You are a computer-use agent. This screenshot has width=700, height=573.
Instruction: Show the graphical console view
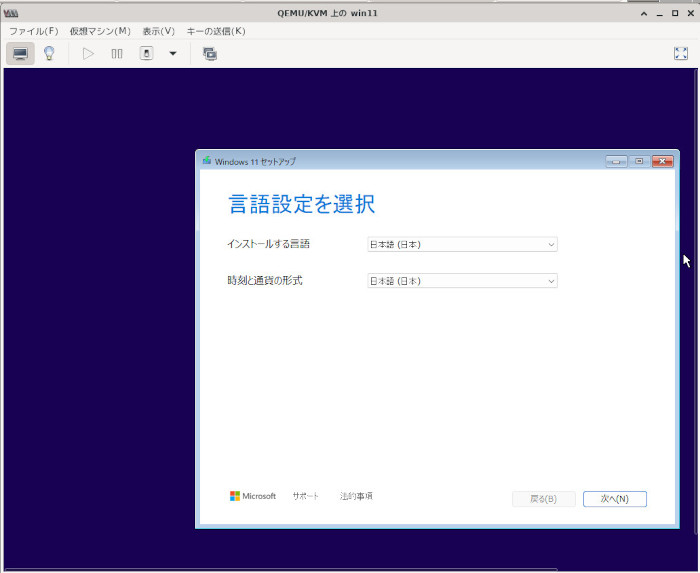coord(20,54)
